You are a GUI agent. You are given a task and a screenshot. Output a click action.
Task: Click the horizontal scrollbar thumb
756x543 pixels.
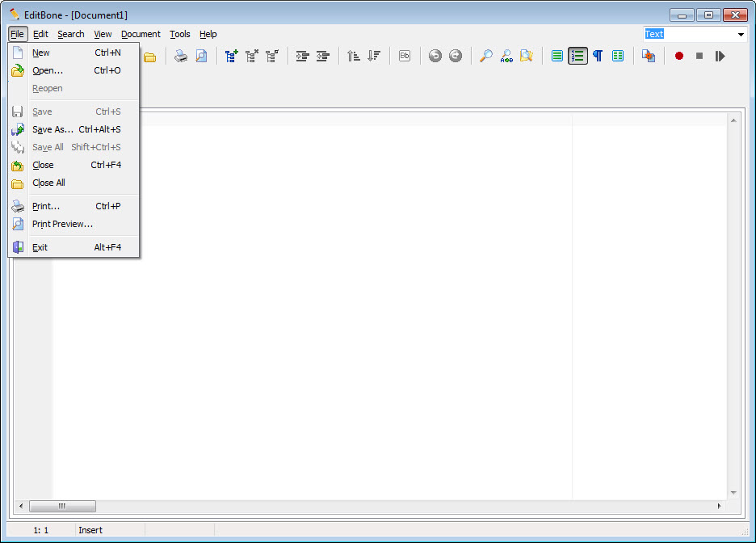(62, 506)
